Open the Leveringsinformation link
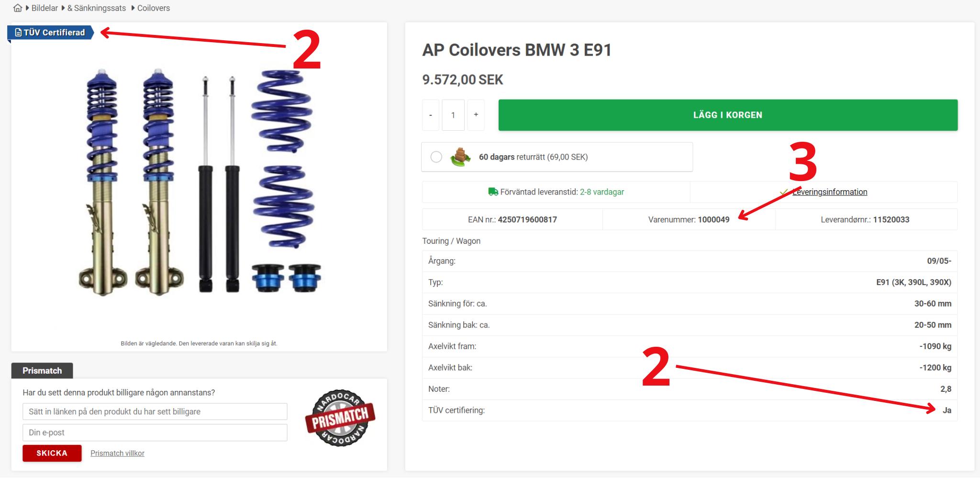Image resolution: width=980 pixels, height=479 pixels. (830, 192)
